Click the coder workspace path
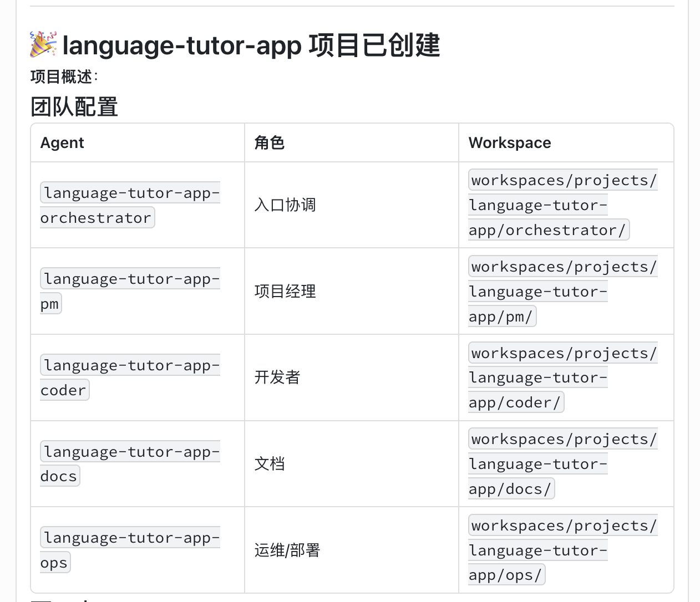700x602 pixels. click(562, 377)
